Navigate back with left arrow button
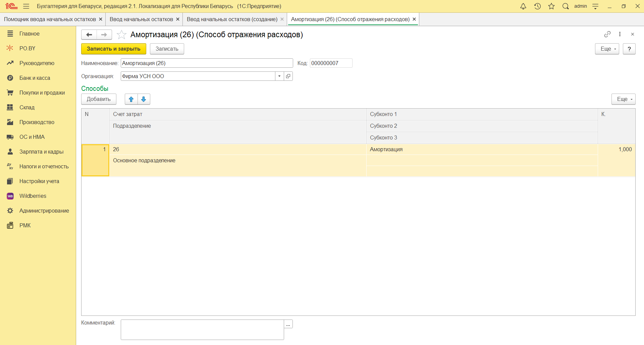The image size is (644, 345). (89, 35)
